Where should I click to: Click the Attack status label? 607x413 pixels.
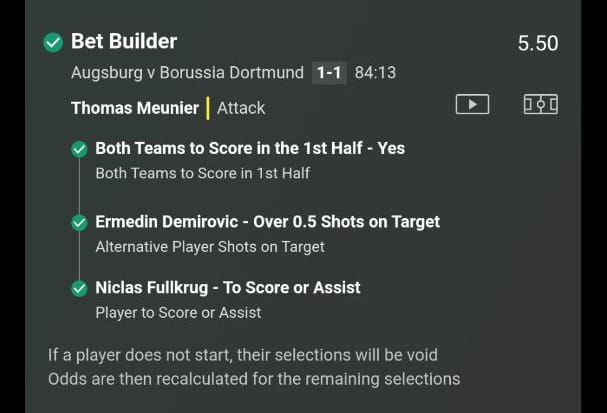click(x=241, y=108)
